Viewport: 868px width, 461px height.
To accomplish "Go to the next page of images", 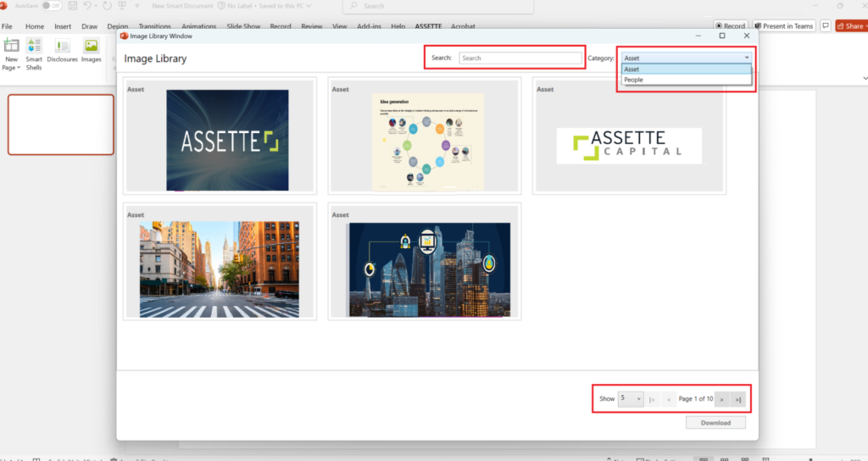I will tap(722, 399).
